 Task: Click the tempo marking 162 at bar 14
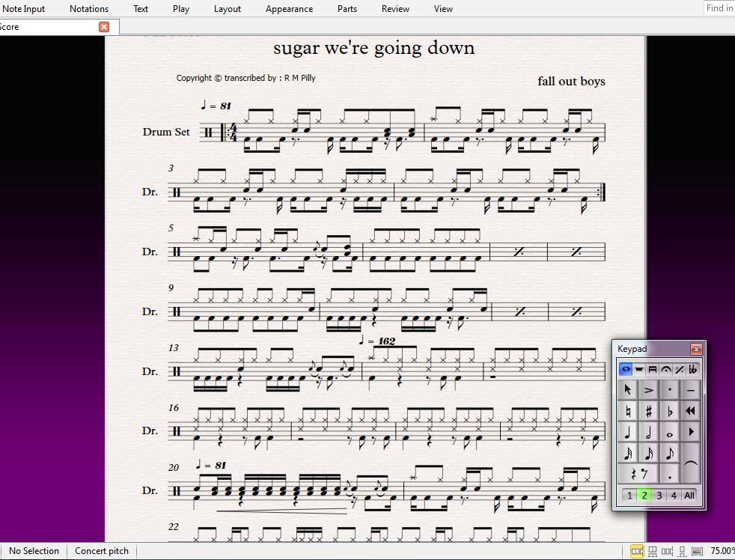point(377,341)
